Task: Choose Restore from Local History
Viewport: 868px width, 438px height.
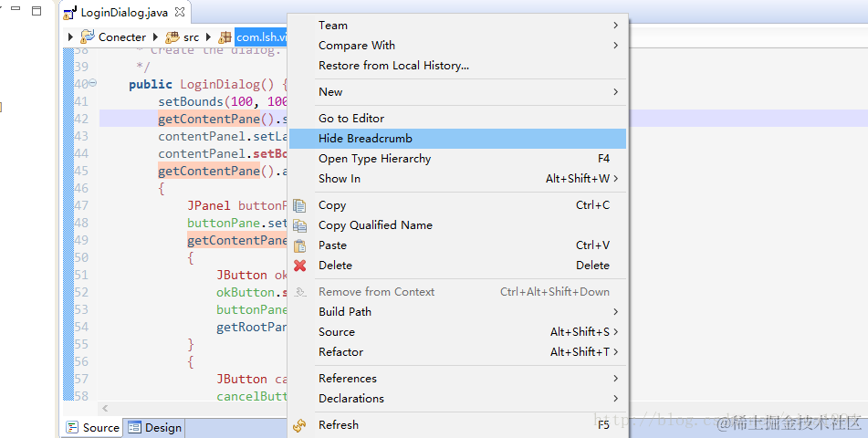Action: tap(458, 66)
